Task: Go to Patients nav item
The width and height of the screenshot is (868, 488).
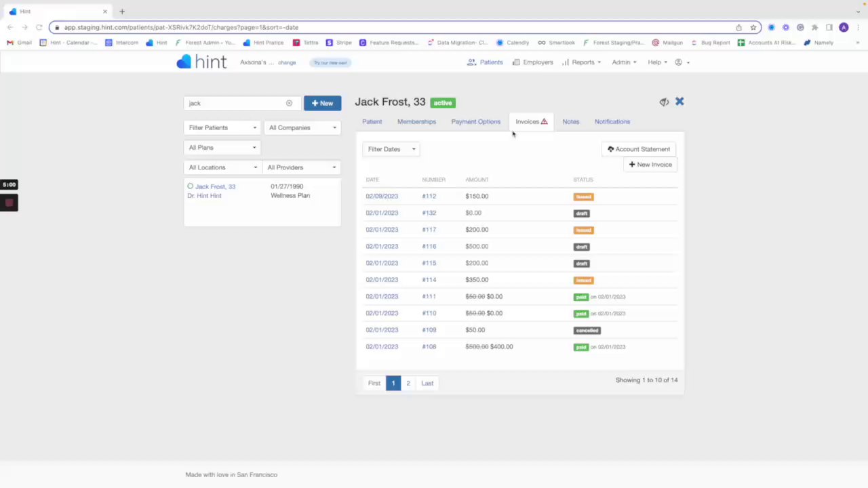Action: pyautogui.click(x=485, y=62)
